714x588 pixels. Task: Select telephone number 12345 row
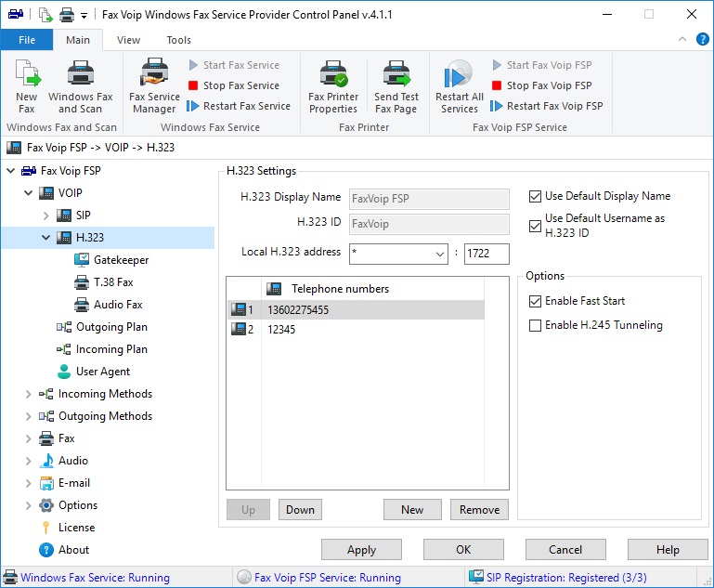click(x=357, y=329)
